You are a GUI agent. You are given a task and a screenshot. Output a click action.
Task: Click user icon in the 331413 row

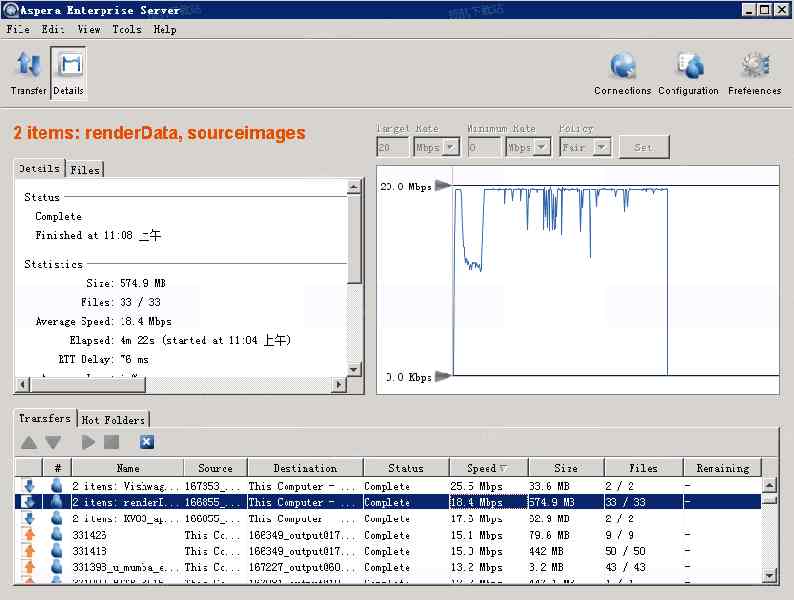[x=57, y=551]
